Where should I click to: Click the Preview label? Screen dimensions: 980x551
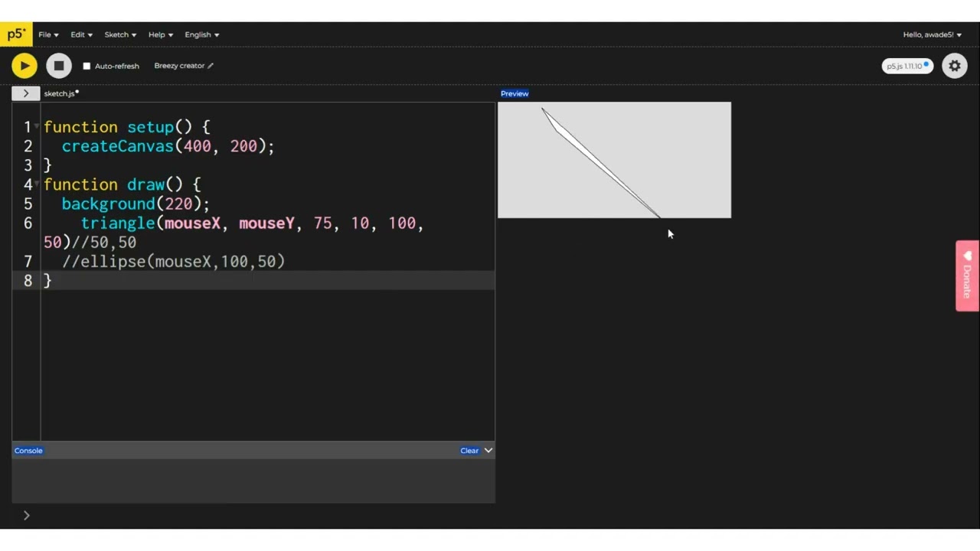tap(514, 93)
